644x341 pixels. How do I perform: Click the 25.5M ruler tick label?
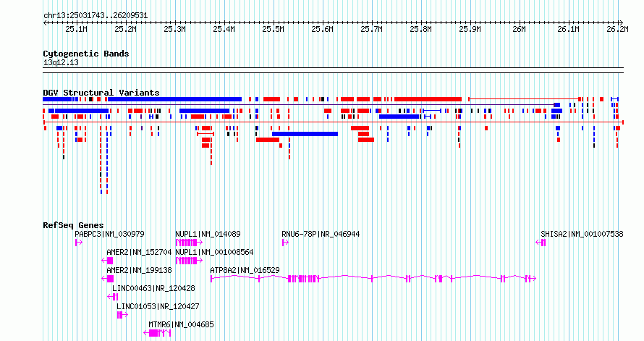pyautogui.click(x=274, y=30)
